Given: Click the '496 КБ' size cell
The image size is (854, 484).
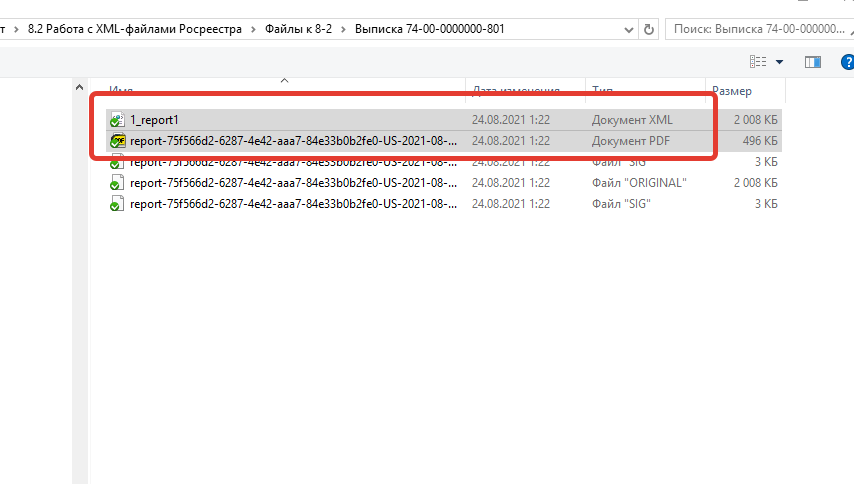Looking at the screenshot, I should 760,141.
